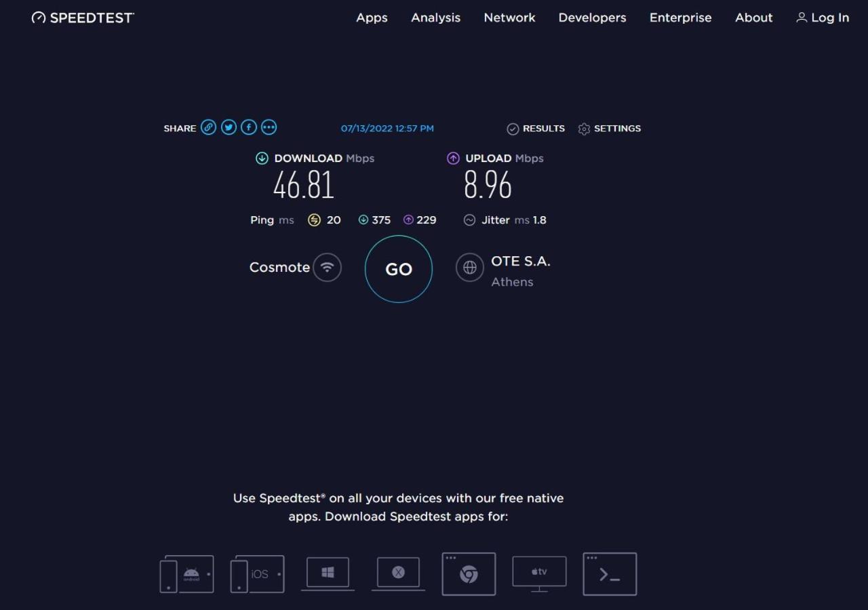868x610 pixels.
Task: Share result on Twitter
Action: (x=229, y=127)
